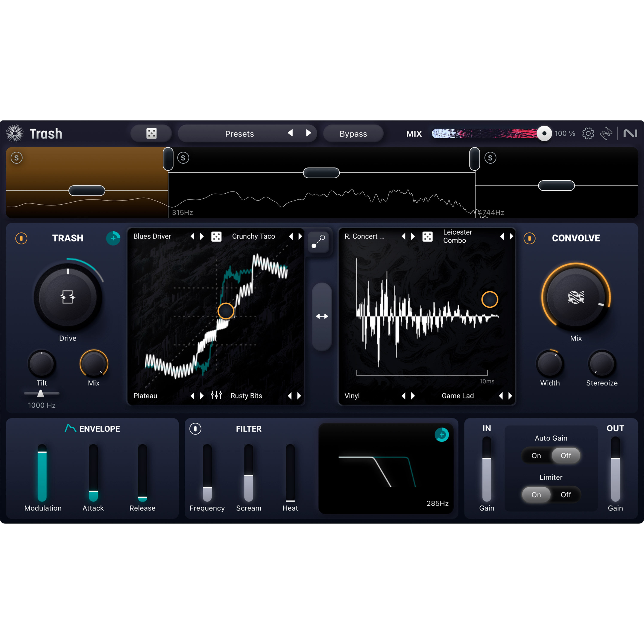This screenshot has width=644, height=644.
Task: Turn the Limiter Off
Action: click(566, 495)
